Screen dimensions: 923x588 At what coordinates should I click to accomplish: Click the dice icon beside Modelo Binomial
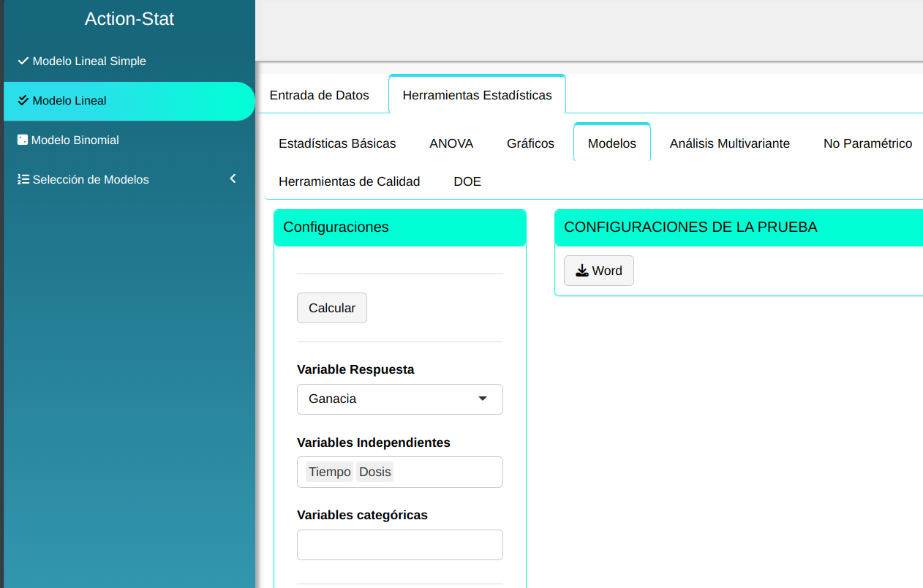pyautogui.click(x=23, y=140)
